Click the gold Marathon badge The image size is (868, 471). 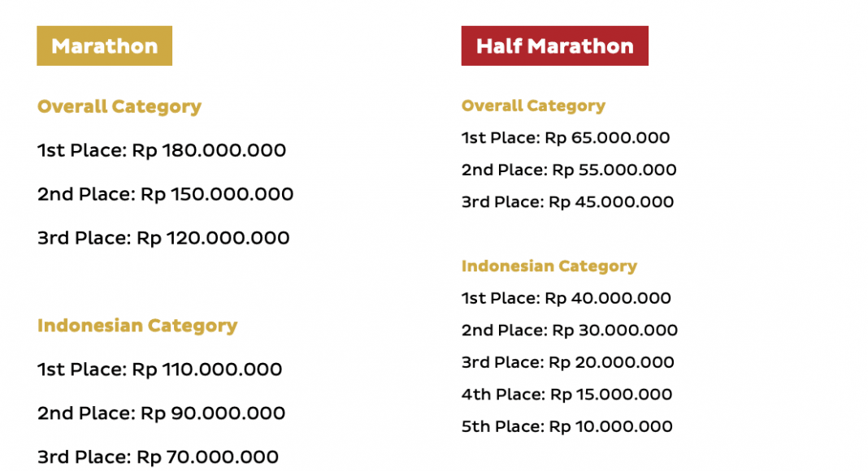(x=104, y=46)
